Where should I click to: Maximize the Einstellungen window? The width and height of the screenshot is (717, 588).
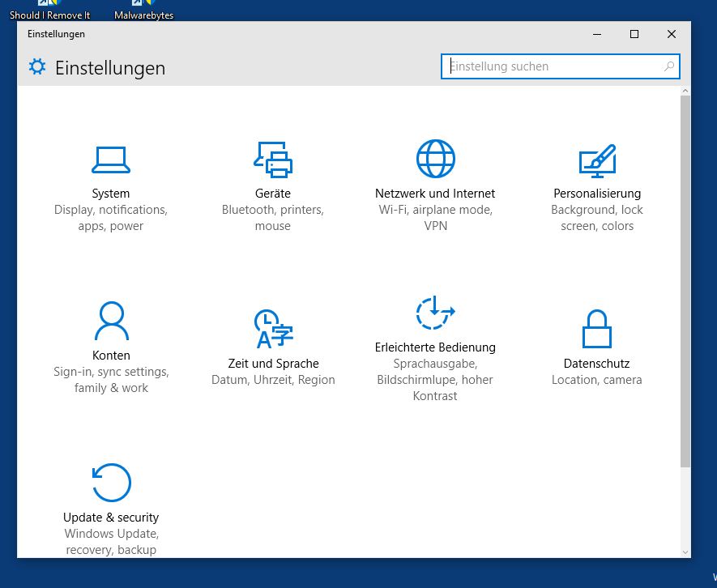634,34
